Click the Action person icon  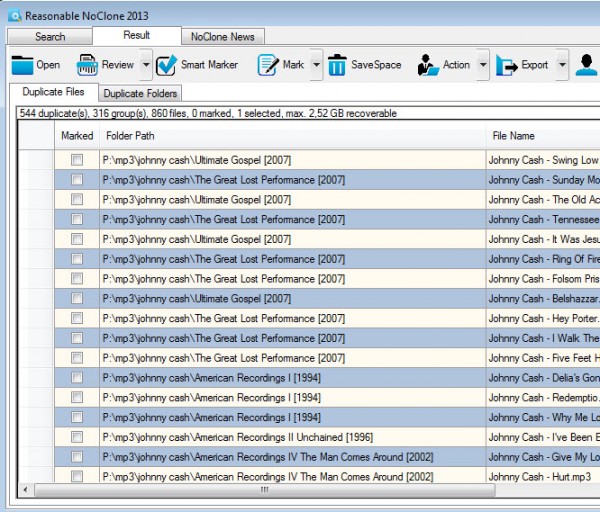pyautogui.click(x=428, y=65)
